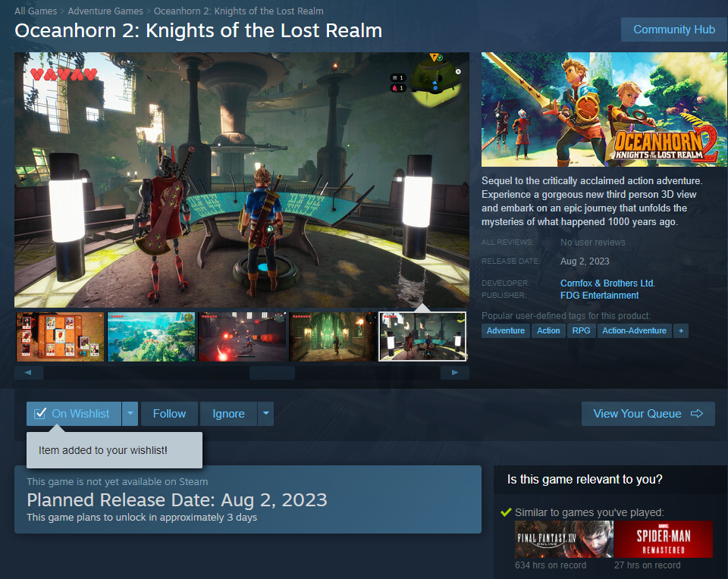728x579 pixels.
Task: Open publisher FDG Entertainment link
Action: point(599,296)
